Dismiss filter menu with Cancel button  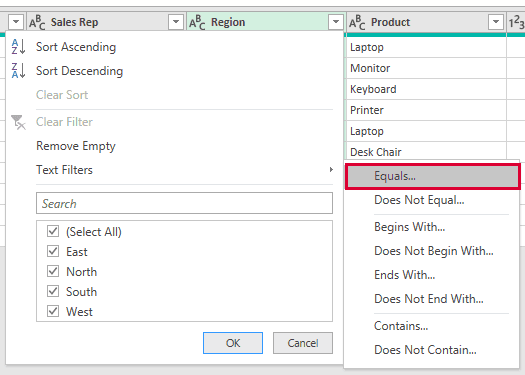point(303,343)
